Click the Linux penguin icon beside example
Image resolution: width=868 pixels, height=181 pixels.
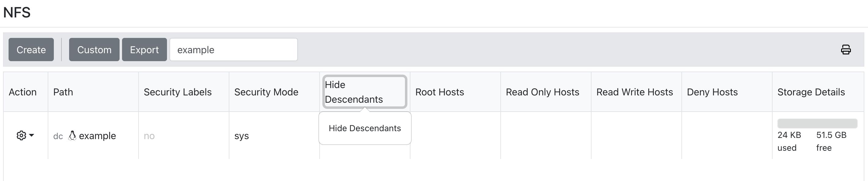(72, 135)
